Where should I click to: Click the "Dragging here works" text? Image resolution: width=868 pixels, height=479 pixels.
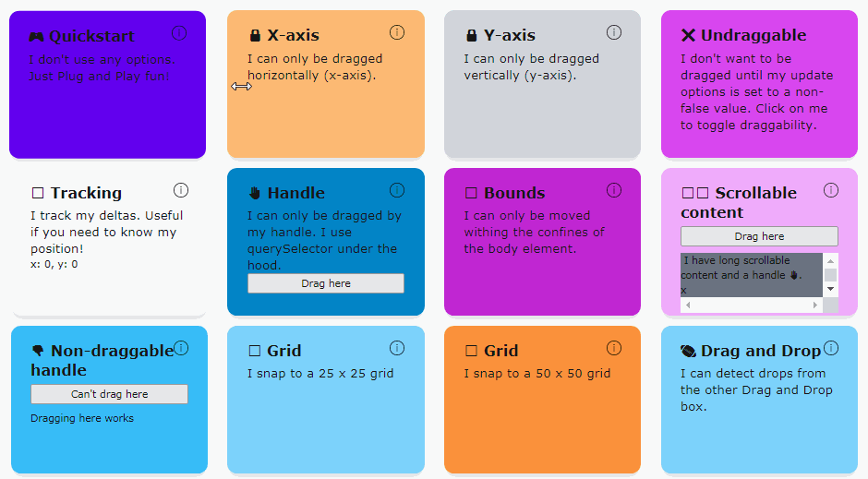82,418
